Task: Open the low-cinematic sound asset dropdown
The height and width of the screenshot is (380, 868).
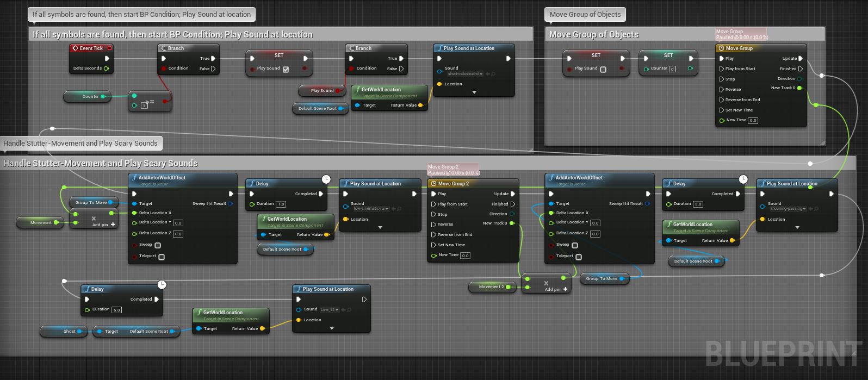Action: [x=371, y=209]
